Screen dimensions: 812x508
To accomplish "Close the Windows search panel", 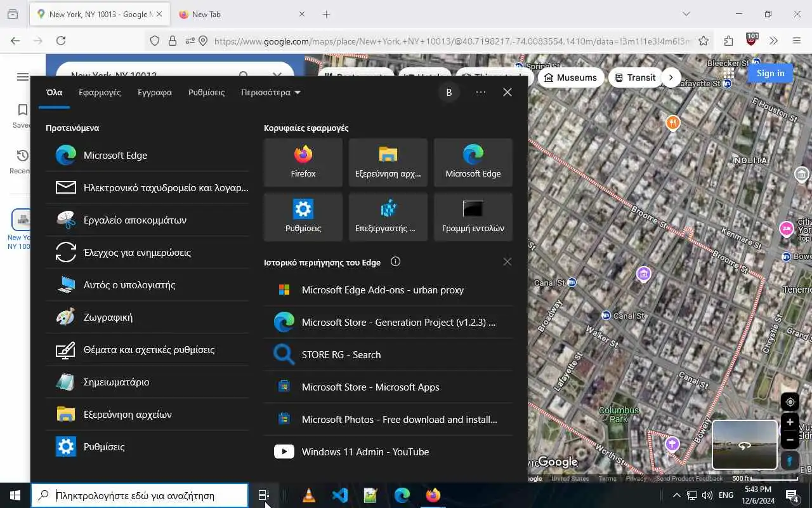I will tap(507, 92).
